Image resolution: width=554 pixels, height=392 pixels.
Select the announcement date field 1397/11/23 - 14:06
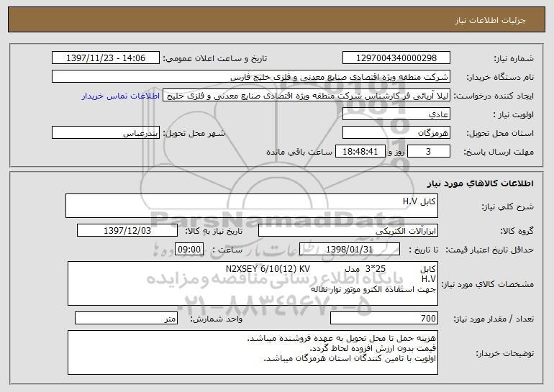[x=106, y=58]
